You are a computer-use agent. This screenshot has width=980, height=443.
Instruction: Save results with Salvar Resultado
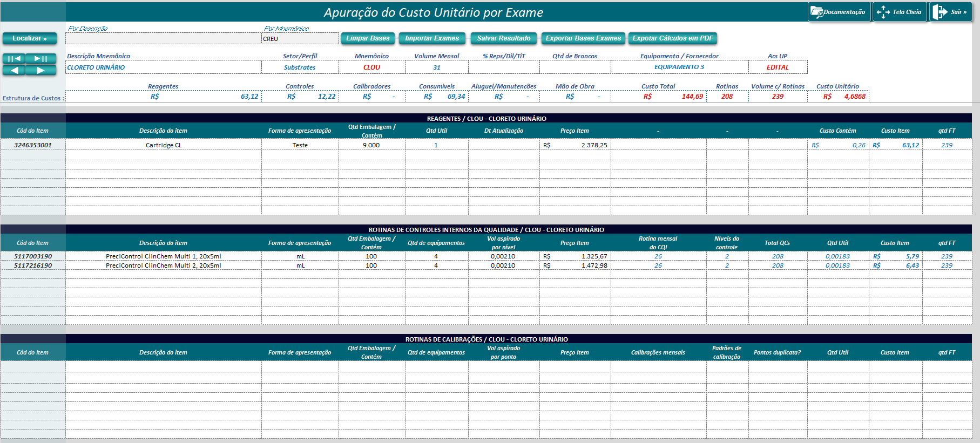[x=504, y=38]
